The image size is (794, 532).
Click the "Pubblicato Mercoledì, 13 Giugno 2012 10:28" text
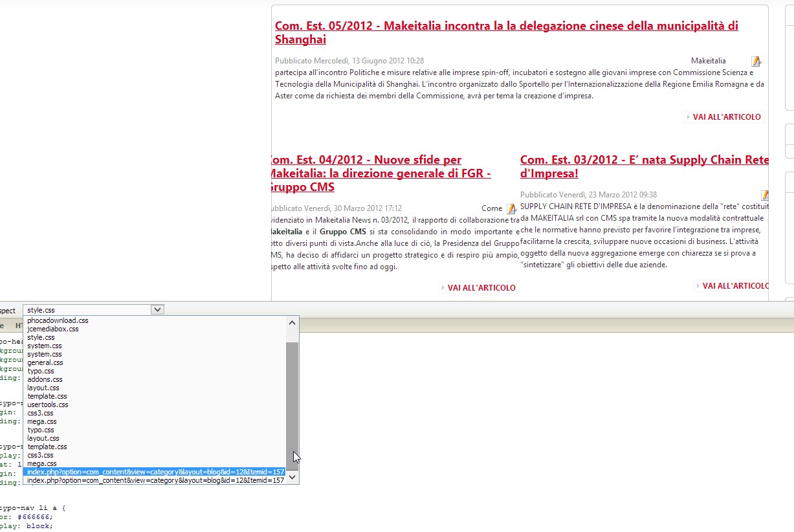(x=349, y=61)
